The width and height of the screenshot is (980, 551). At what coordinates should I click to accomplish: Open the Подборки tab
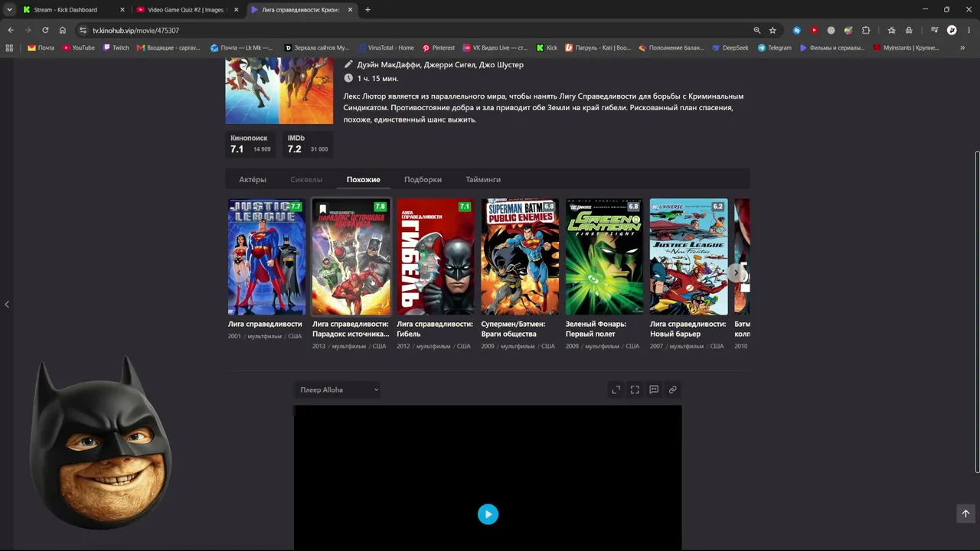(423, 180)
